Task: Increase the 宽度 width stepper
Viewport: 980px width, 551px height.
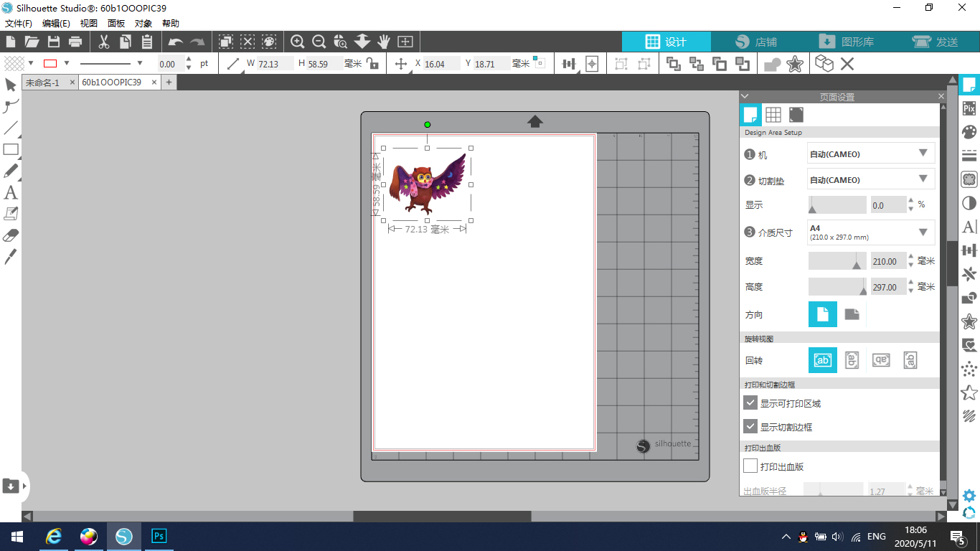Action: click(911, 257)
